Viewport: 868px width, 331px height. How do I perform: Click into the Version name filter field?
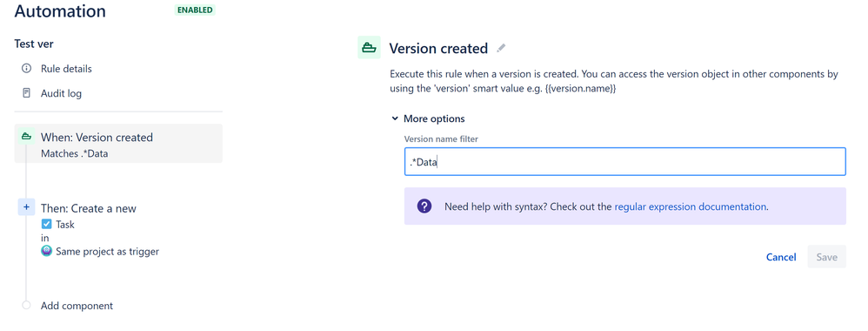(x=625, y=162)
